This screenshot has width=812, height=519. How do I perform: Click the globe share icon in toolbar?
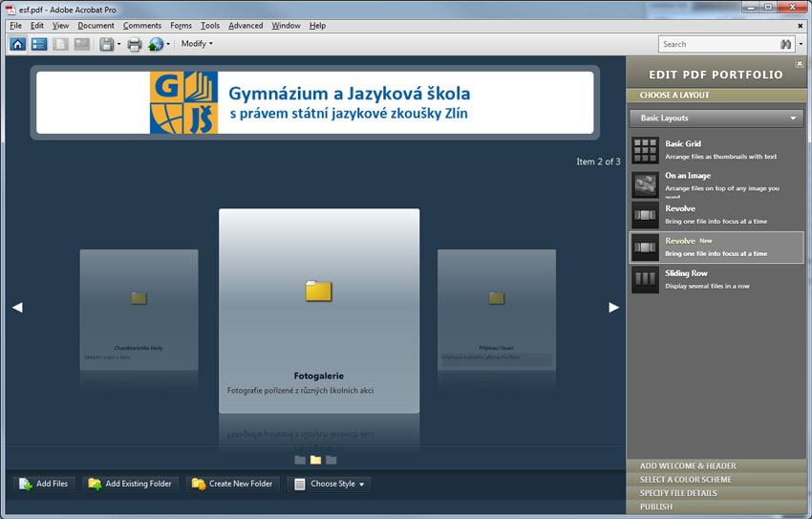coord(156,44)
